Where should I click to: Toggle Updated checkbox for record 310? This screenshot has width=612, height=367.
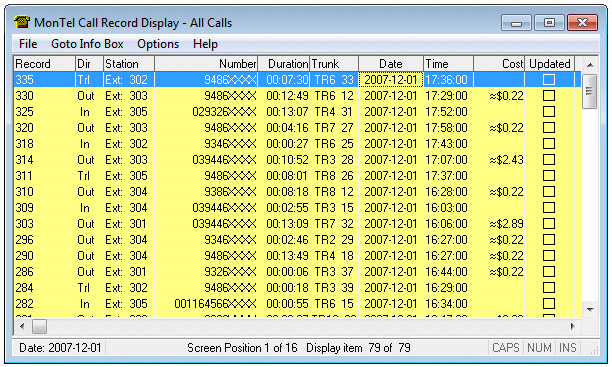[549, 192]
